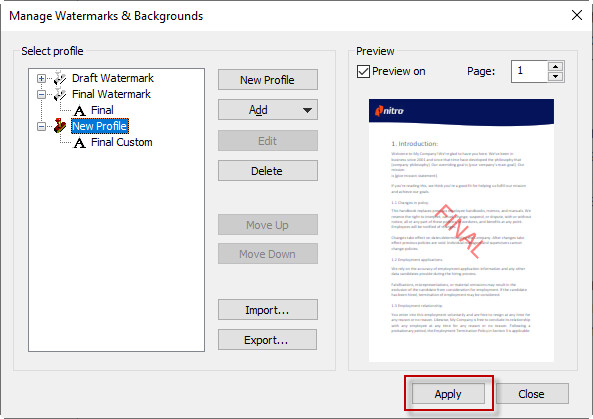Click the New Profile button

pyautogui.click(x=268, y=80)
